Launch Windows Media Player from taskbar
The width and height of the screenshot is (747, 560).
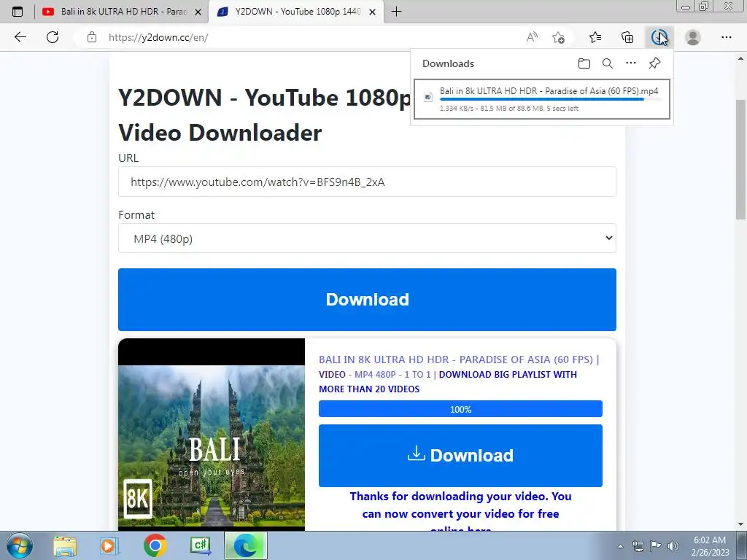click(x=109, y=546)
